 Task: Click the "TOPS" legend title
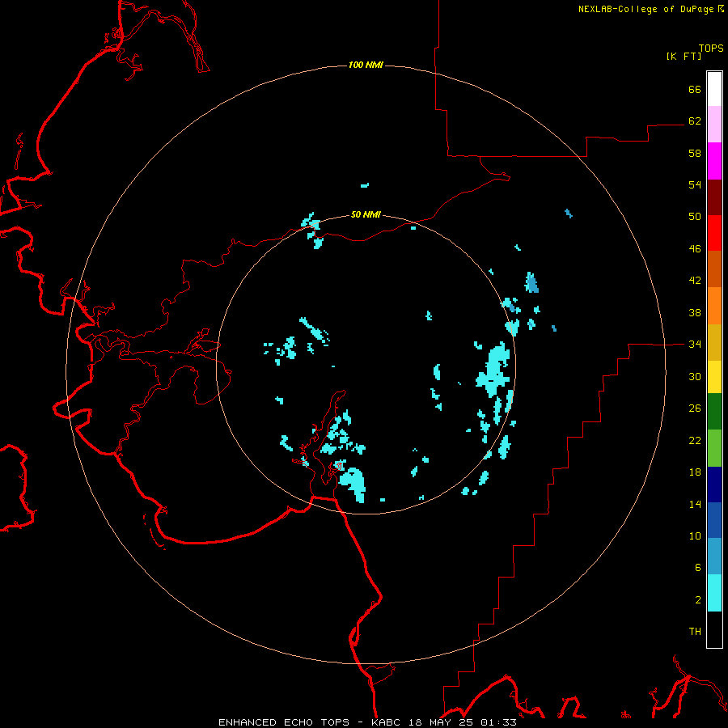711,49
